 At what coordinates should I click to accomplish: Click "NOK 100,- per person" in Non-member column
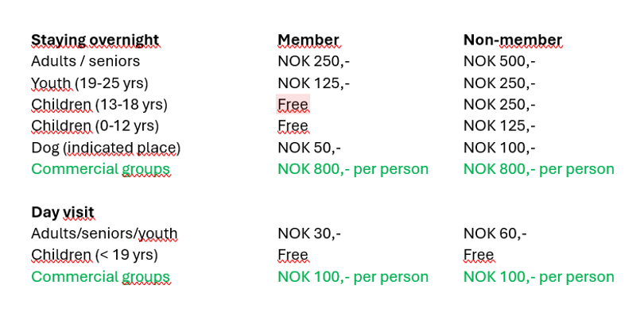[538, 277]
